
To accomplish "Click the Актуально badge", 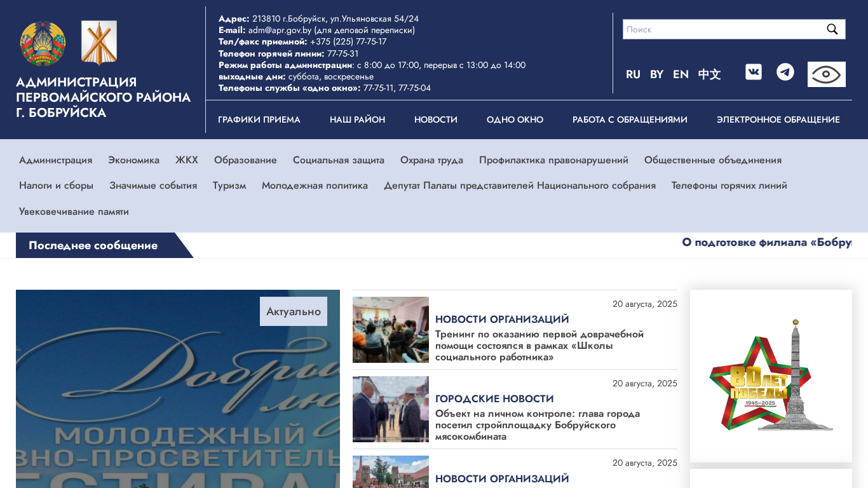I will pos(294,311).
